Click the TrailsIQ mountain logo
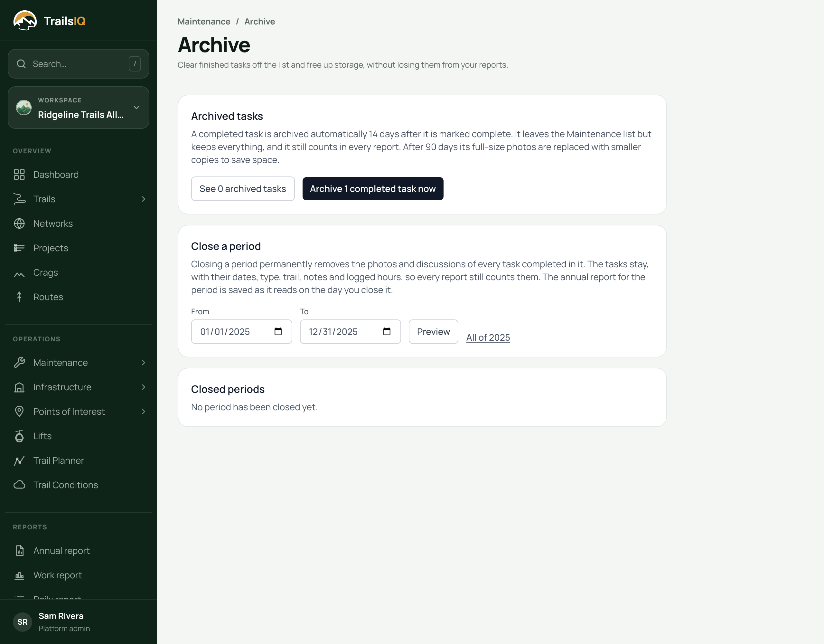824x644 pixels. point(25,20)
